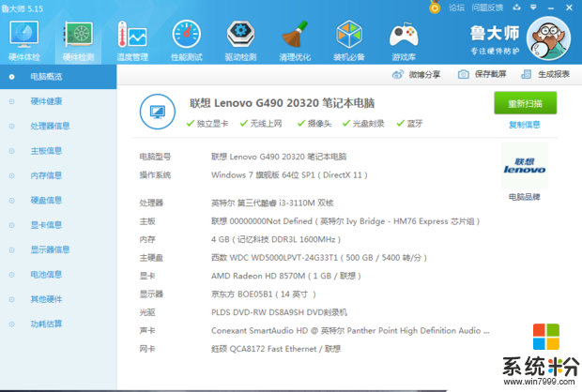This screenshot has height=392, width=582.
Task: Click the 电脑型号 row label
Action: pos(155,157)
